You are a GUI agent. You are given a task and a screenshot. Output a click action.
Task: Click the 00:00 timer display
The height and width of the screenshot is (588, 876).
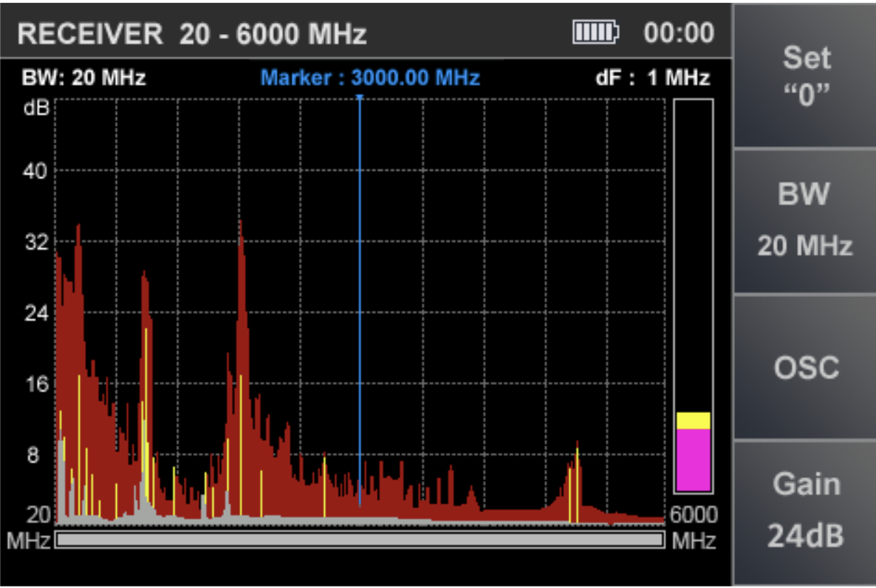point(678,33)
